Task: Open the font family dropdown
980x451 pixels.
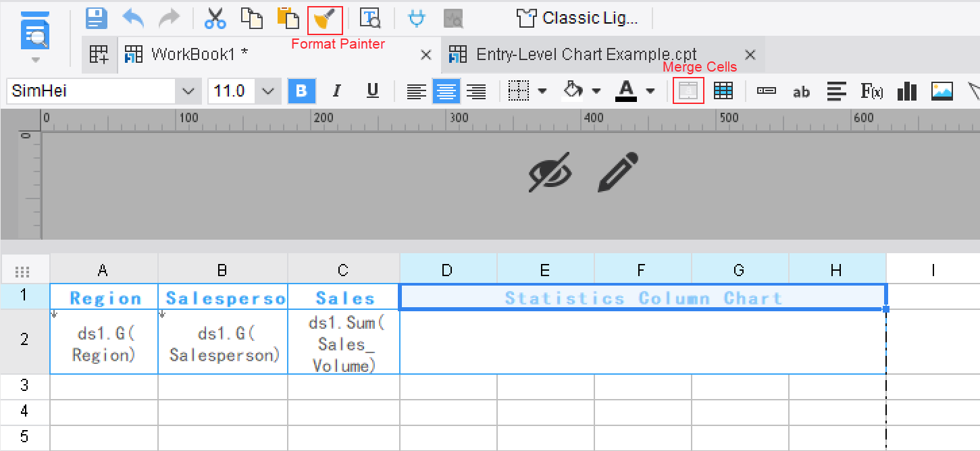Action: 186,90
